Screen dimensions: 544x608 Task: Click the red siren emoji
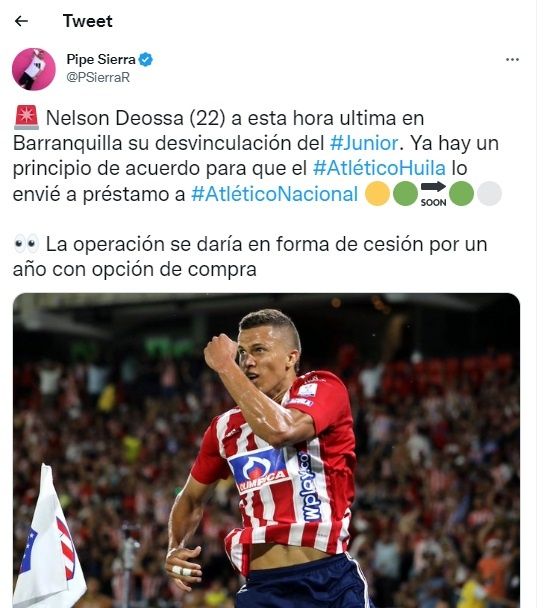(26, 117)
